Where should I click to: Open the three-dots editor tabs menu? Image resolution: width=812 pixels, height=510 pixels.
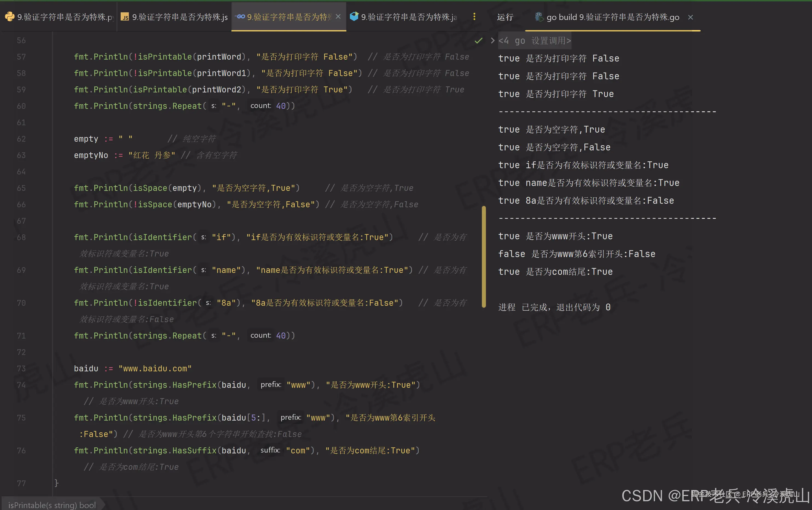[474, 16]
